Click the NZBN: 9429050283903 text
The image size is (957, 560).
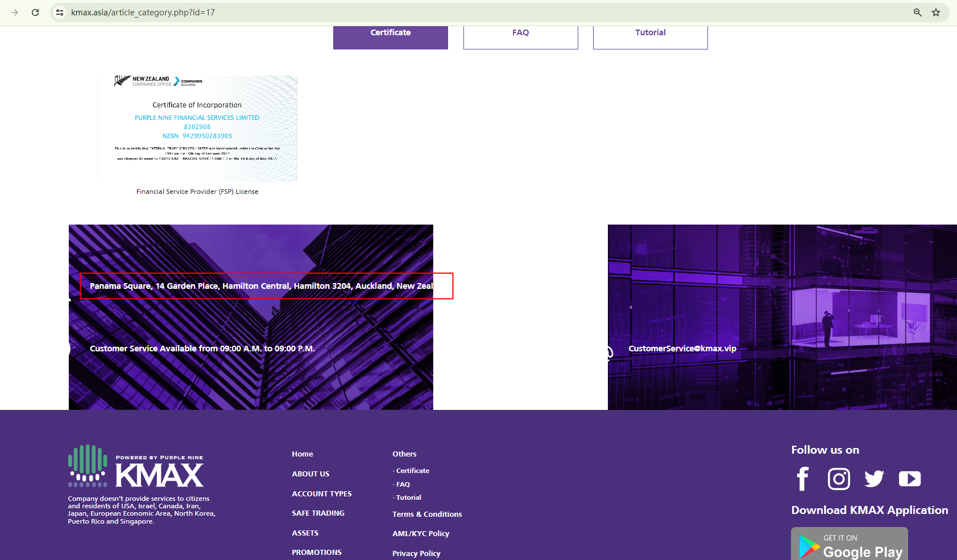click(x=197, y=136)
